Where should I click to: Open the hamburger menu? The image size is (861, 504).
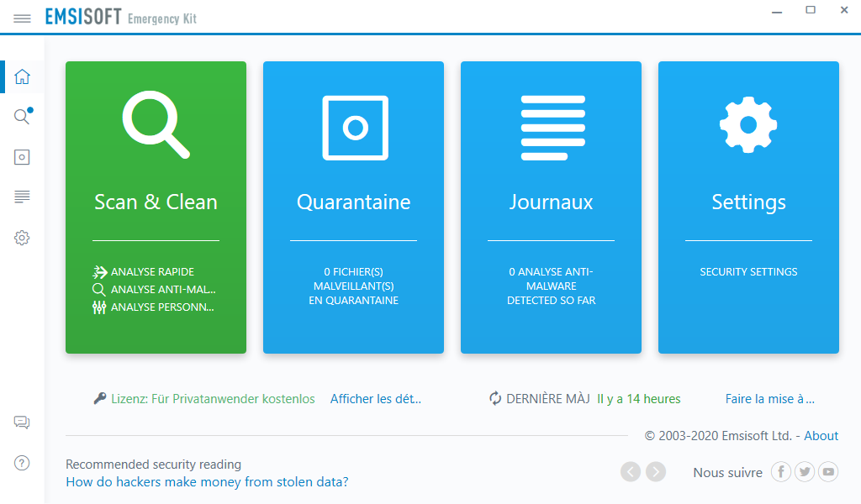(x=22, y=18)
